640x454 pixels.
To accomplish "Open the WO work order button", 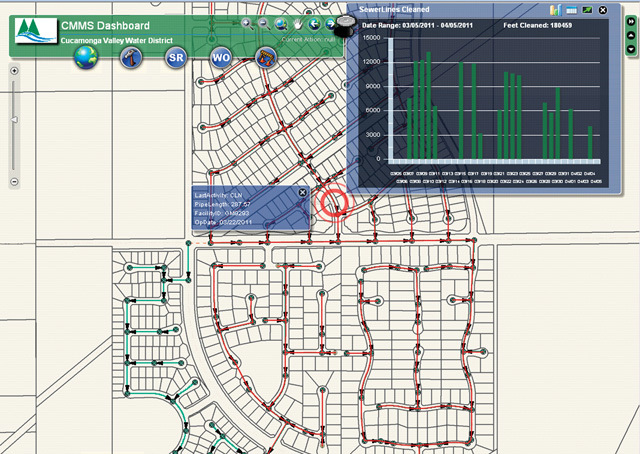I will click(222, 59).
